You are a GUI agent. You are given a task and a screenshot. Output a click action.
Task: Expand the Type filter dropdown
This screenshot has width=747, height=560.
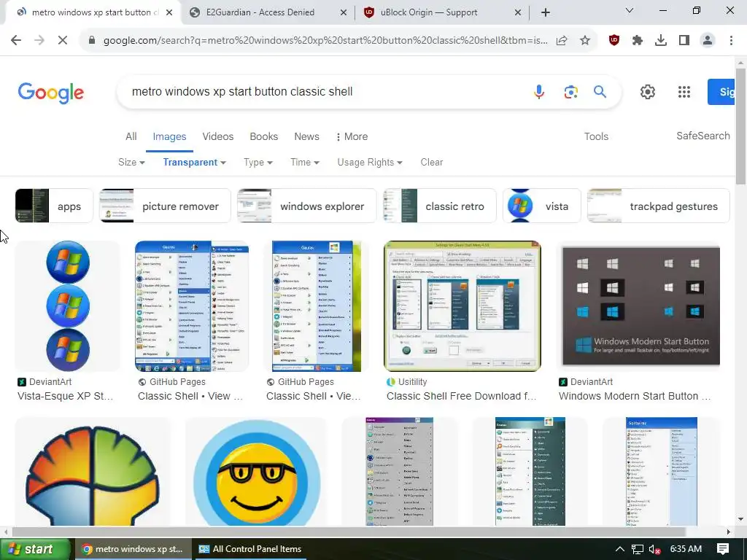coord(258,163)
